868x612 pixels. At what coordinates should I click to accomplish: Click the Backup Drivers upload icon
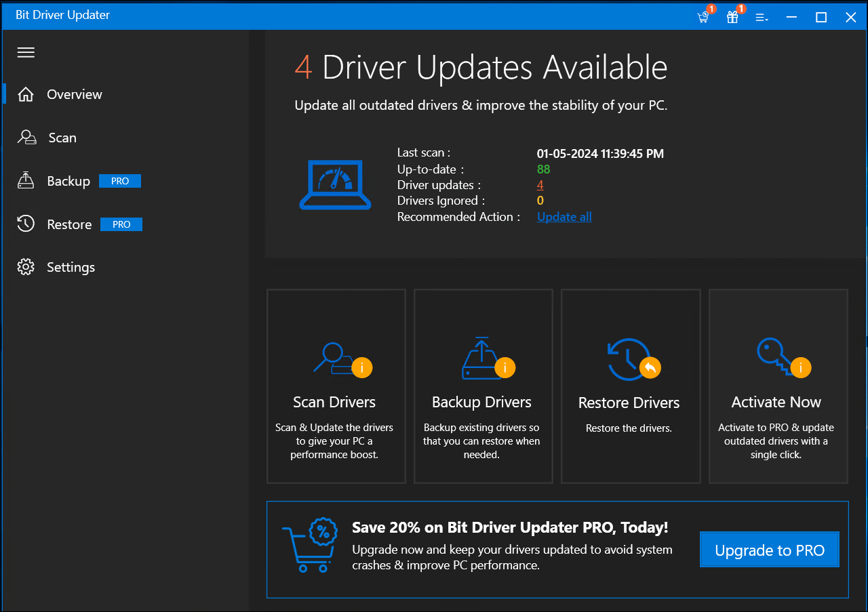click(x=481, y=358)
